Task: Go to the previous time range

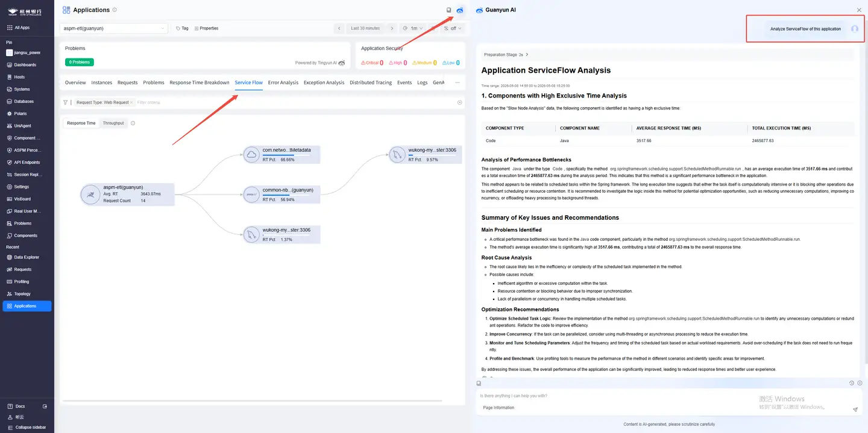Action: click(339, 28)
